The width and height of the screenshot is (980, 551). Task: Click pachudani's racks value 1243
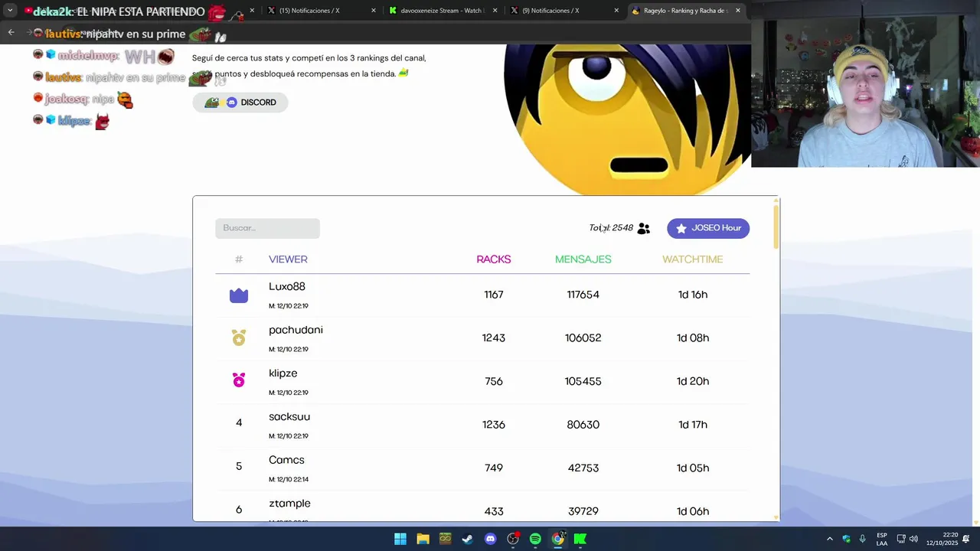[494, 337]
